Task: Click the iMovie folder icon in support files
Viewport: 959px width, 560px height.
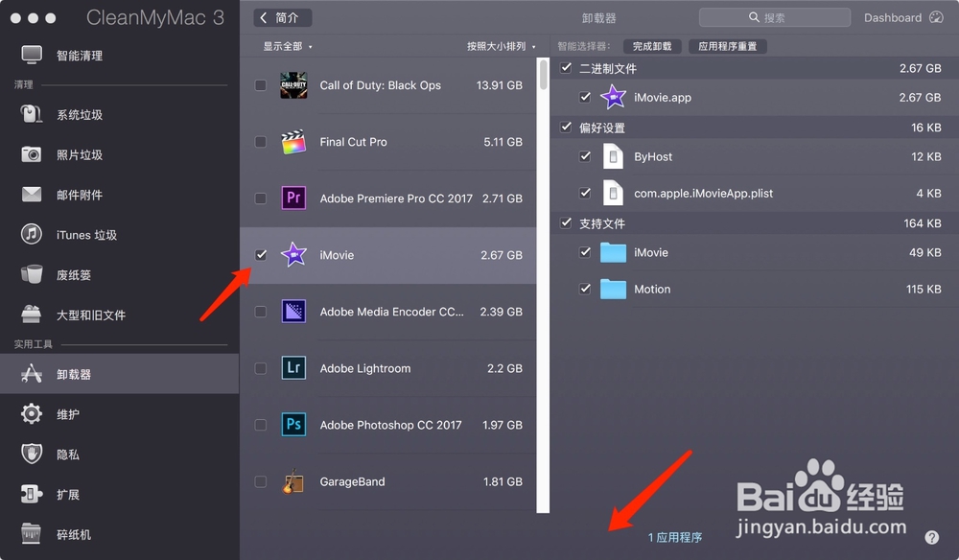Action: (x=613, y=252)
